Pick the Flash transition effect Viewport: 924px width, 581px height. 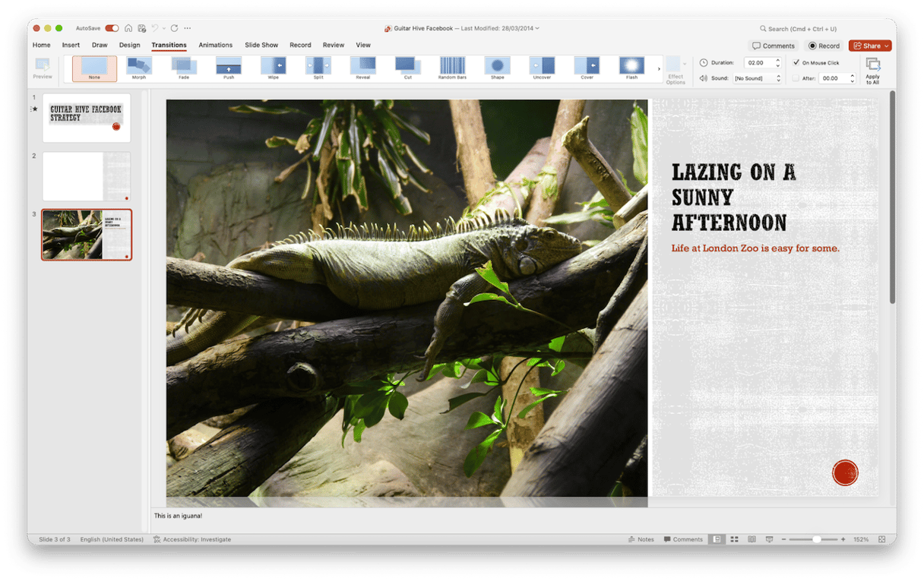tap(631, 67)
